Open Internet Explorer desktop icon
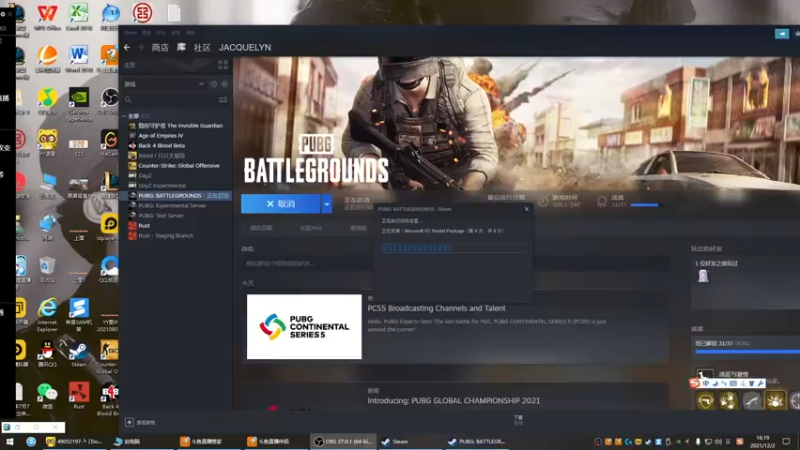The width and height of the screenshot is (800, 450). pos(47,315)
